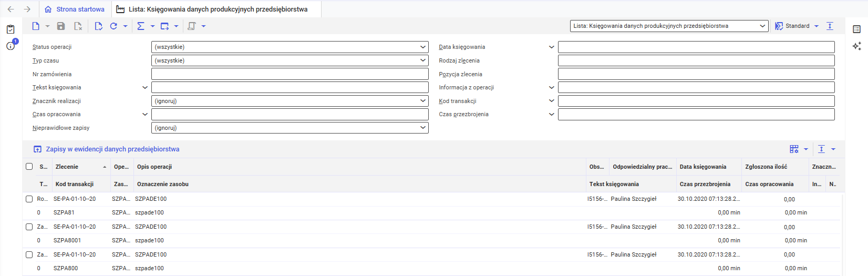Image resolution: width=868 pixels, height=276 pixels.
Task: Check the first row with SZPA81 transaction
Action: [29, 199]
